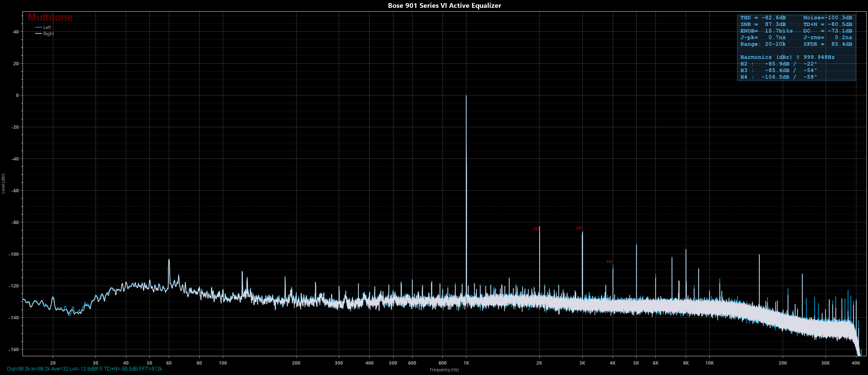Click the H2 harmonic marker label

(x=536, y=229)
